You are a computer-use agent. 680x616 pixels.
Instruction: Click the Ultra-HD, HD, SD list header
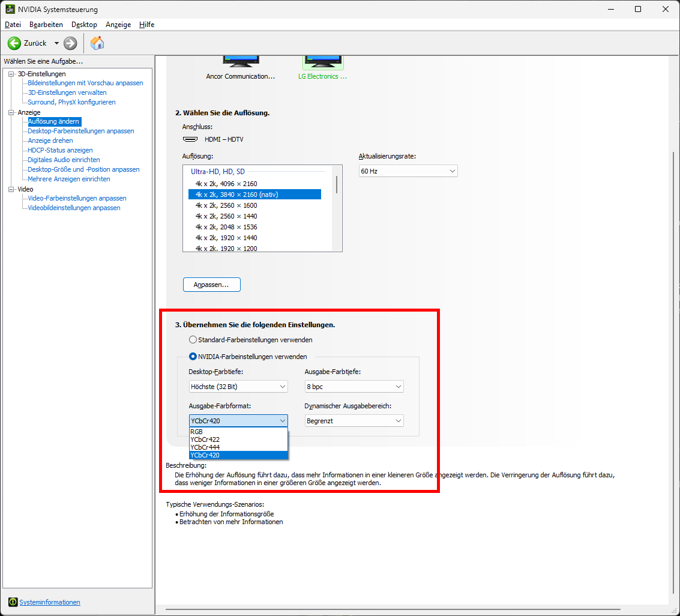click(218, 172)
